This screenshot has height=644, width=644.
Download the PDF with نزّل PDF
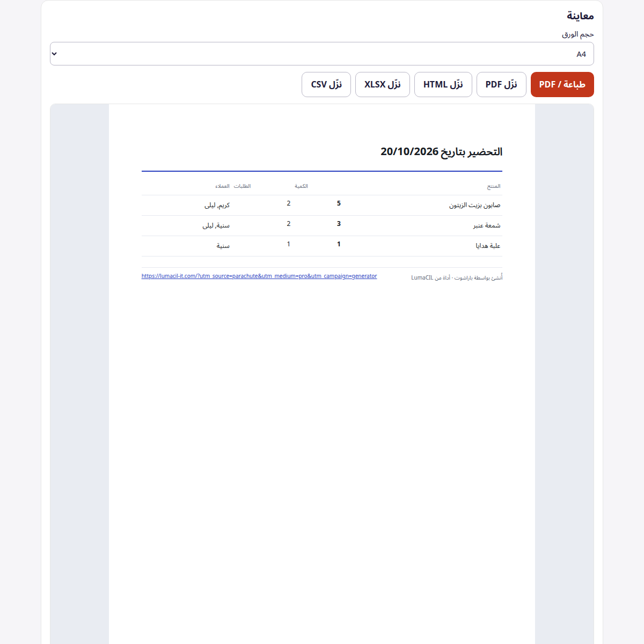pos(501,85)
